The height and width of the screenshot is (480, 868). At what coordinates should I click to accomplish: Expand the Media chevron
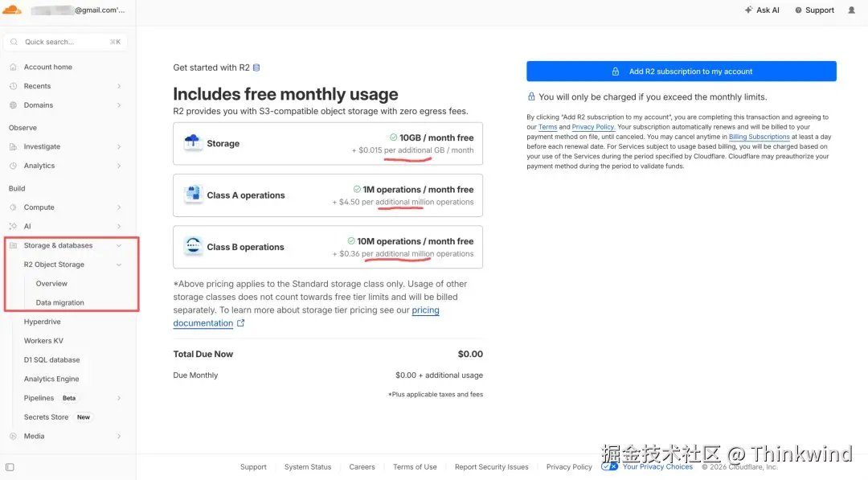click(x=119, y=437)
